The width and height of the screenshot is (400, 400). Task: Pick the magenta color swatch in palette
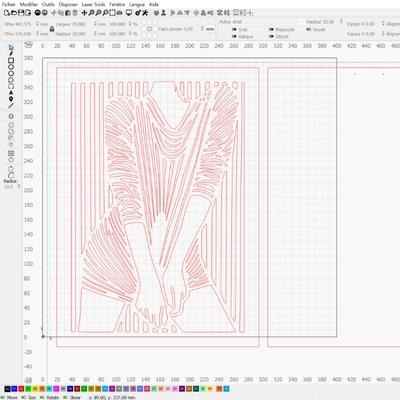[x=56, y=389]
